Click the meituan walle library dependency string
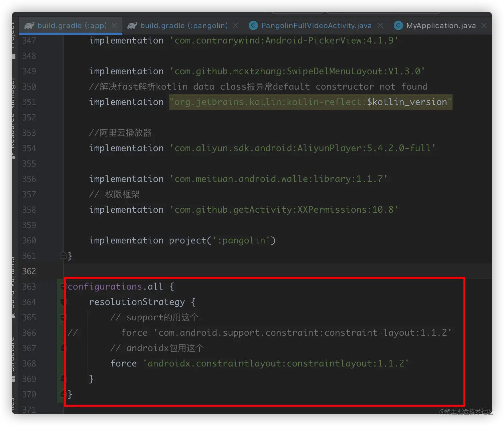The height and width of the screenshot is (426, 504). [278, 179]
